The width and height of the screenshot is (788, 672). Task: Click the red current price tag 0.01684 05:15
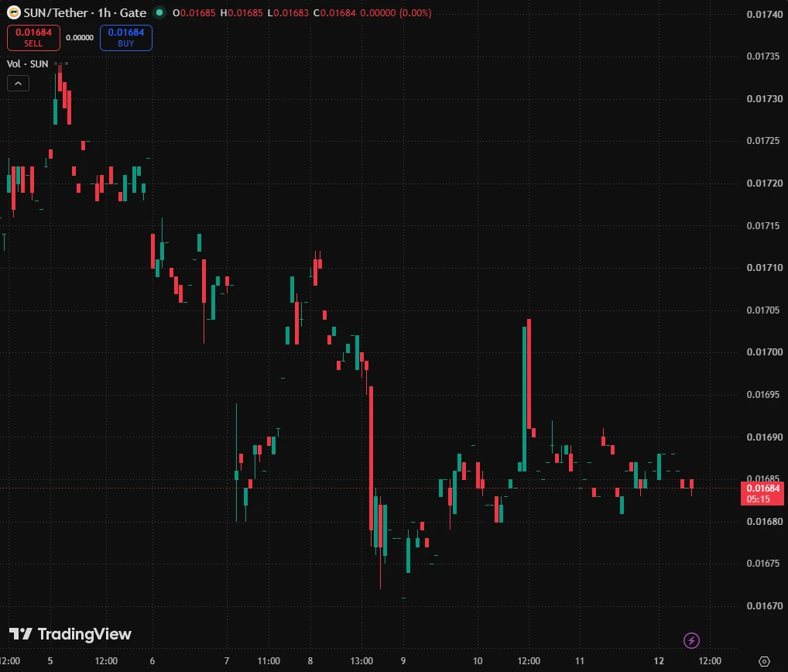coord(762,494)
